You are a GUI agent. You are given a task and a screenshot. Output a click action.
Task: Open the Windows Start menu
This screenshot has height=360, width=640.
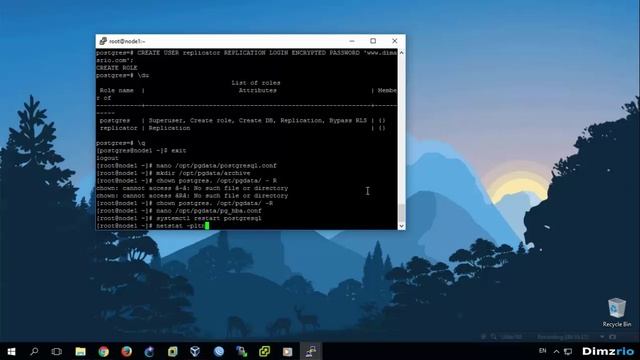point(11,351)
